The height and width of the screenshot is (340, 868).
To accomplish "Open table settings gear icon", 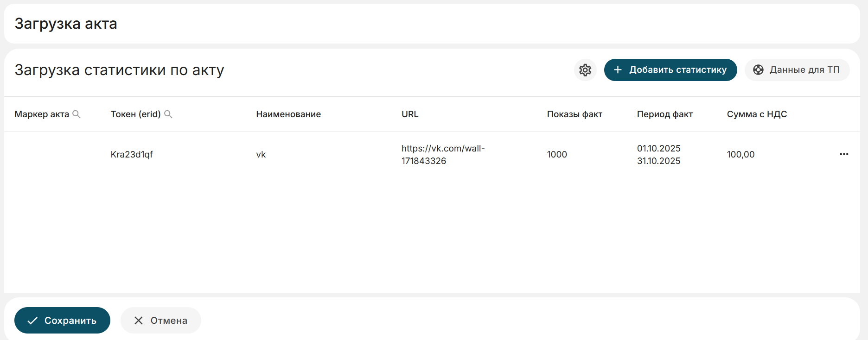I will (585, 70).
